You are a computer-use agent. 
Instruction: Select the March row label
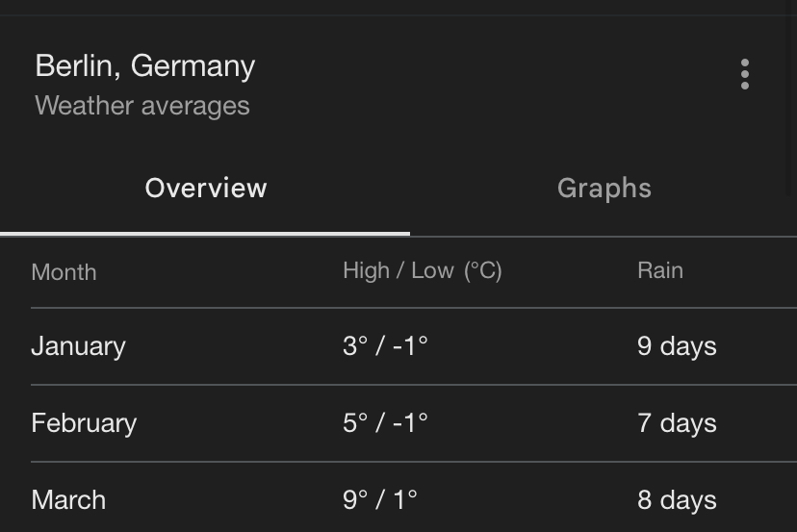point(68,500)
